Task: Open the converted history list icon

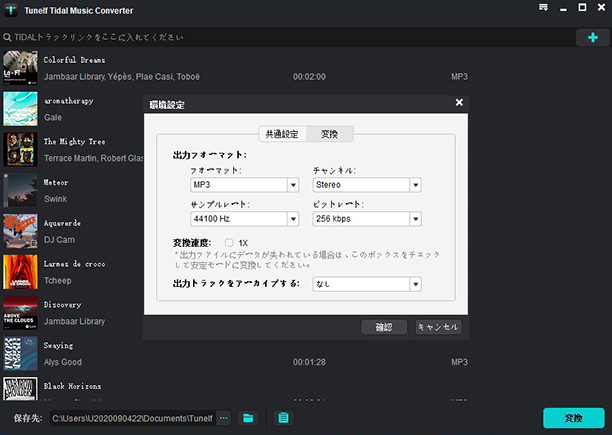Action: tap(283, 418)
